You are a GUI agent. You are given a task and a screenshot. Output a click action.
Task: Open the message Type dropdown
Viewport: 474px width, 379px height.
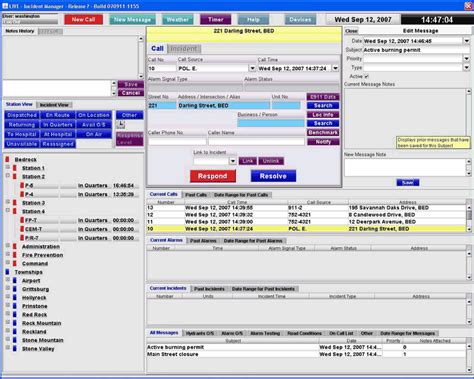point(466,67)
